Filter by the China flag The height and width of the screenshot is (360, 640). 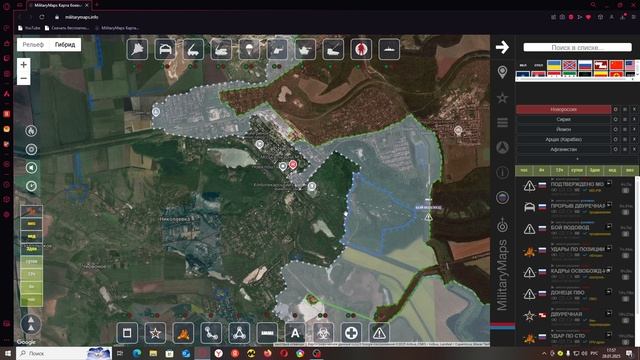pyautogui.click(x=616, y=65)
